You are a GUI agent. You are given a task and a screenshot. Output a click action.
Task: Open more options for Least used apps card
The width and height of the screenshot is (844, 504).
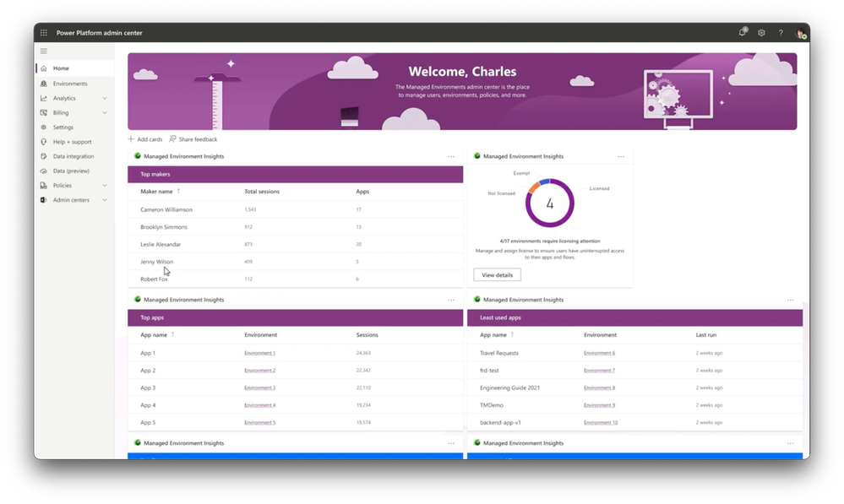click(x=790, y=301)
